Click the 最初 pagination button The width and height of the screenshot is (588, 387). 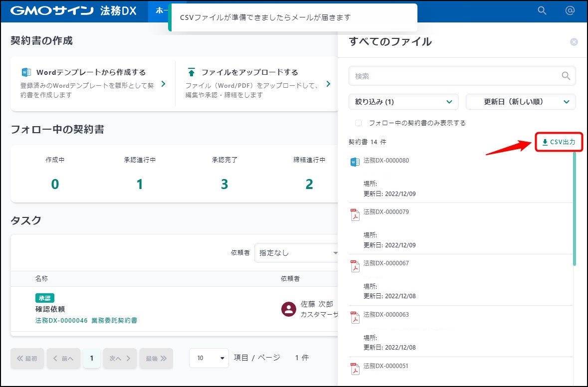pyautogui.click(x=27, y=359)
